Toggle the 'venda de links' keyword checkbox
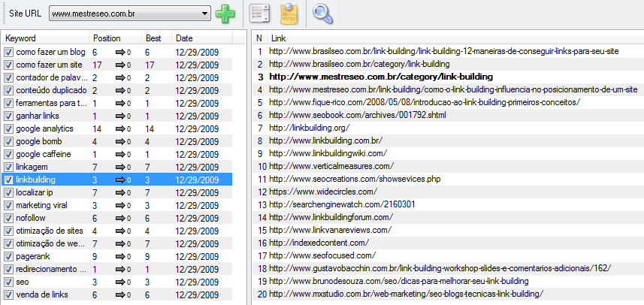The height and width of the screenshot is (305, 644). (8, 294)
